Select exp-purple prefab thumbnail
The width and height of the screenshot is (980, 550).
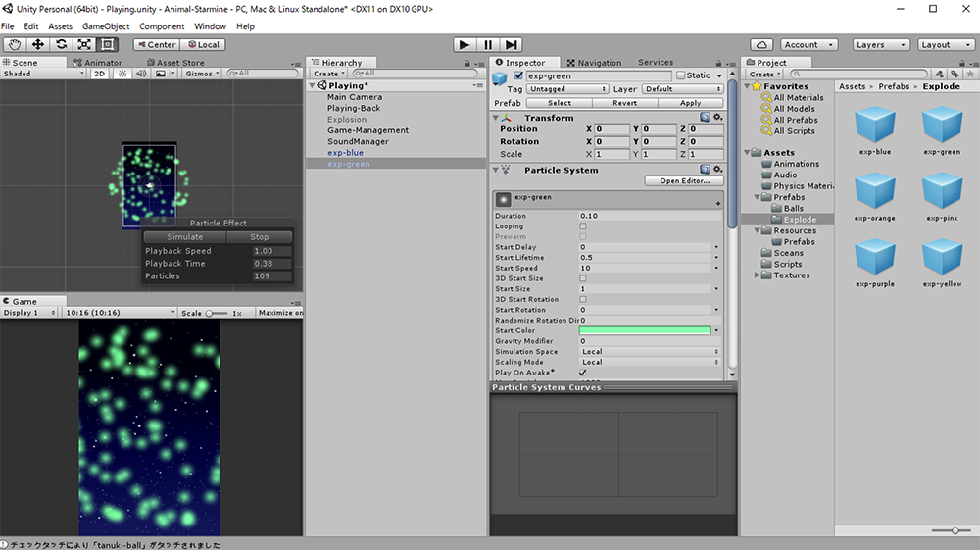pyautogui.click(x=875, y=258)
